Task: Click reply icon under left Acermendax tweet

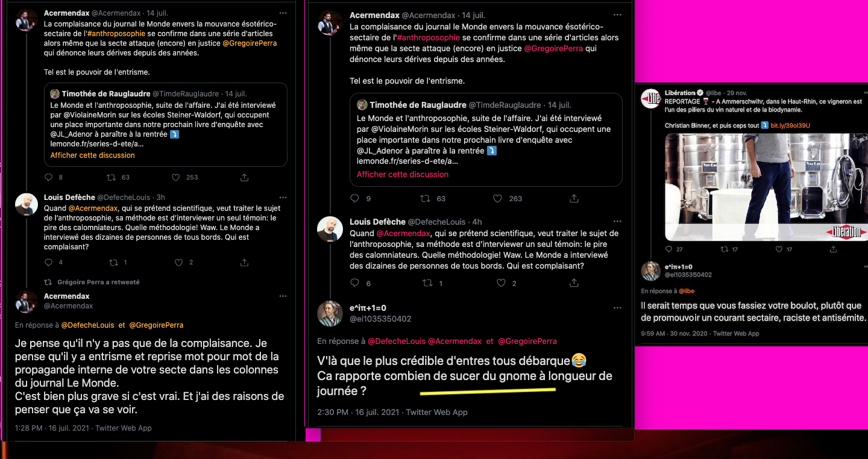Action: 49,178
